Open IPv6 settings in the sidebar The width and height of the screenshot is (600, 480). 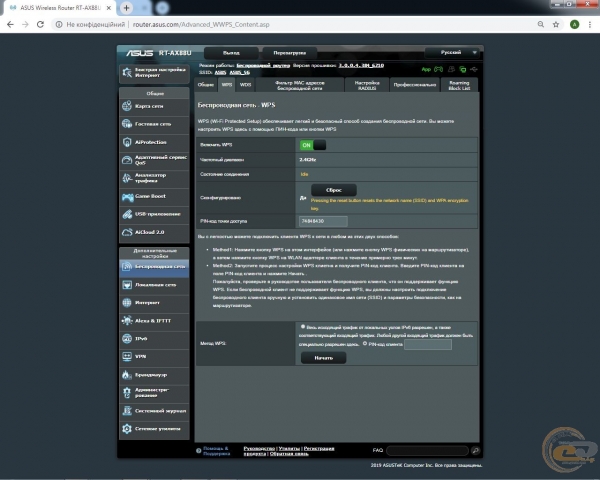click(x=154, y=339)
